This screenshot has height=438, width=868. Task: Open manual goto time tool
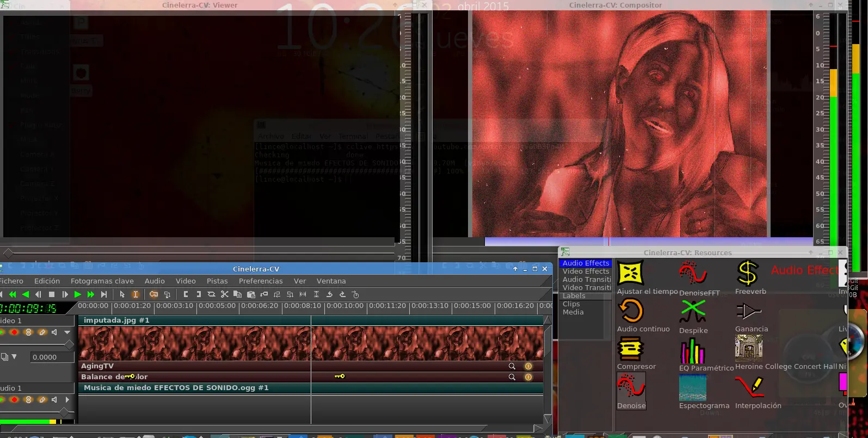pos(355,294)
